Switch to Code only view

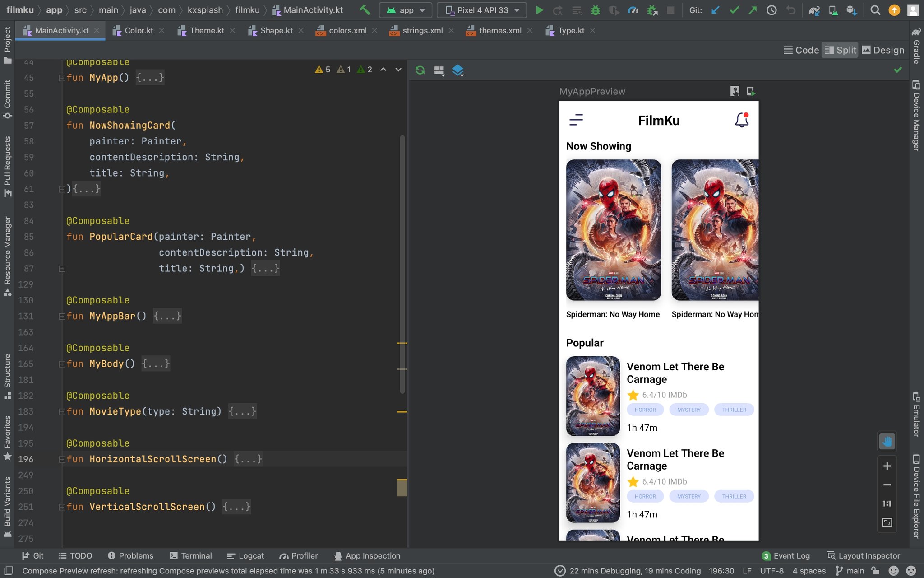[x=801, y=50]
